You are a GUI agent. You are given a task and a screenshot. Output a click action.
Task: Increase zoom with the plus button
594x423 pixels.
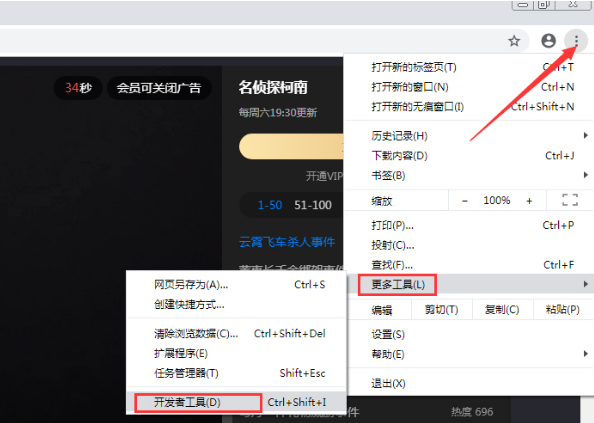(x=529, y=201)
